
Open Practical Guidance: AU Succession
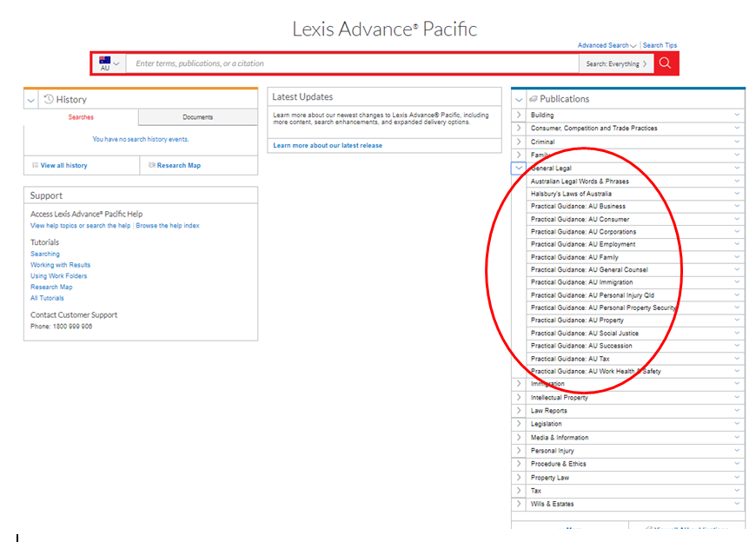tap(581, 346)
